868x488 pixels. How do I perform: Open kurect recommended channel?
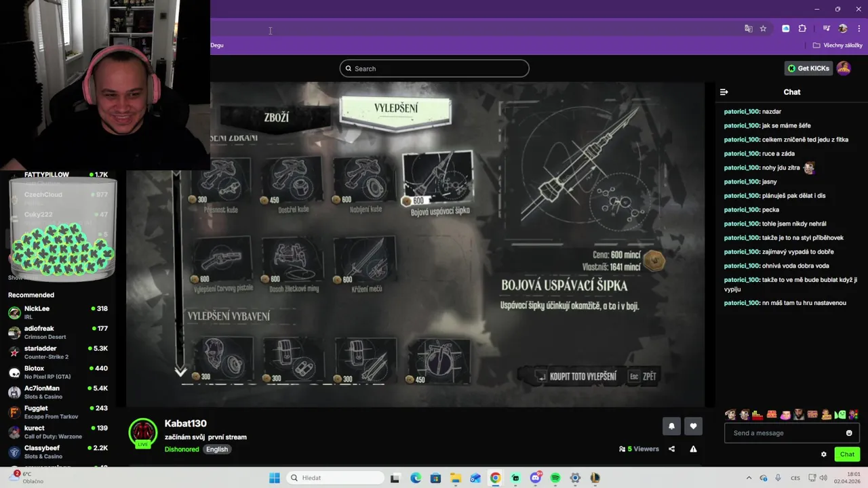tap(58, 432)
